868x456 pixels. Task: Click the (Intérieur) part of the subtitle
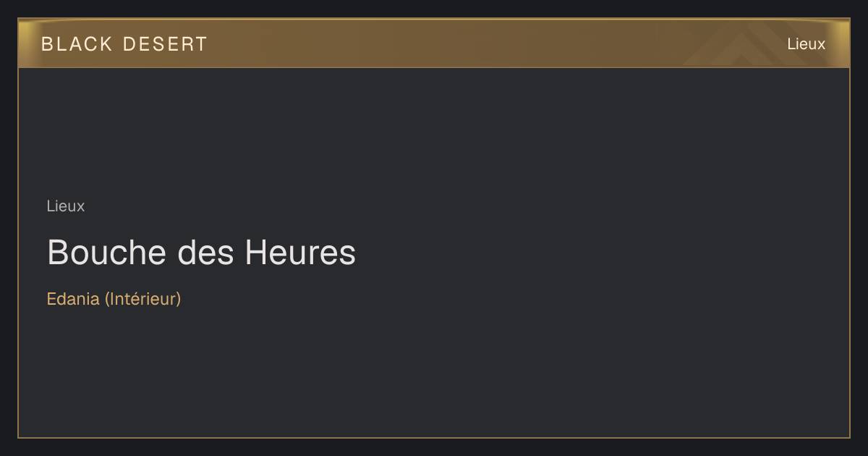click(142, 299)
